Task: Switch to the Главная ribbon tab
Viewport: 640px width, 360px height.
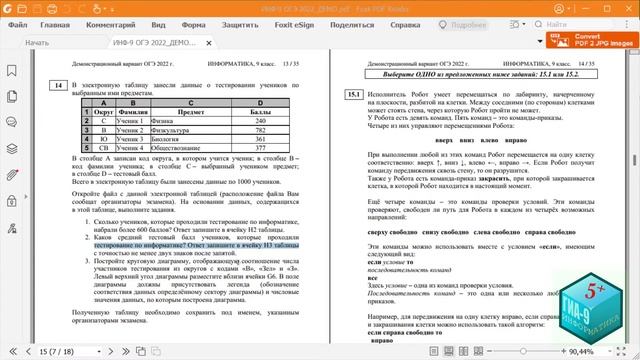Action: click(55, 25)
